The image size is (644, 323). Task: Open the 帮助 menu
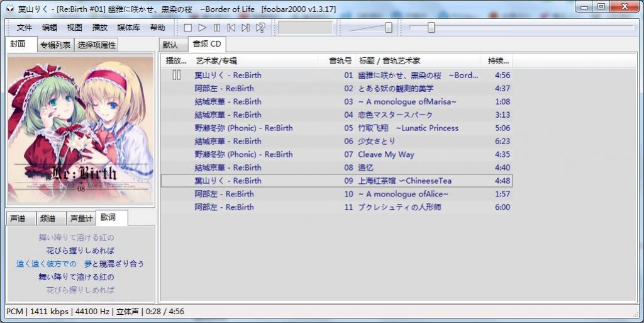(x=157, y=28)
